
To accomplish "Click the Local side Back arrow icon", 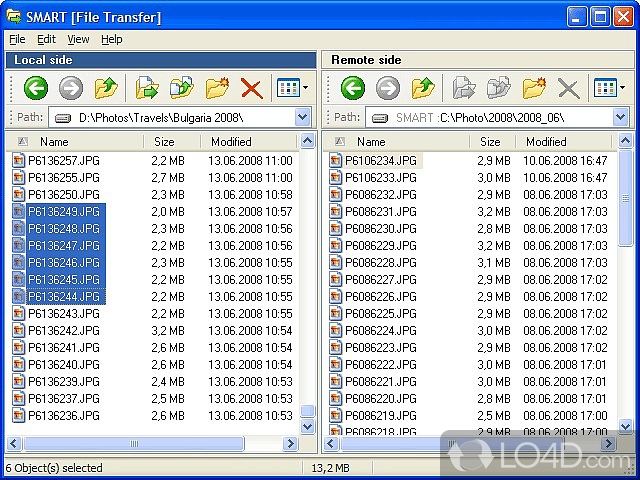I will (x=36, y=88).
